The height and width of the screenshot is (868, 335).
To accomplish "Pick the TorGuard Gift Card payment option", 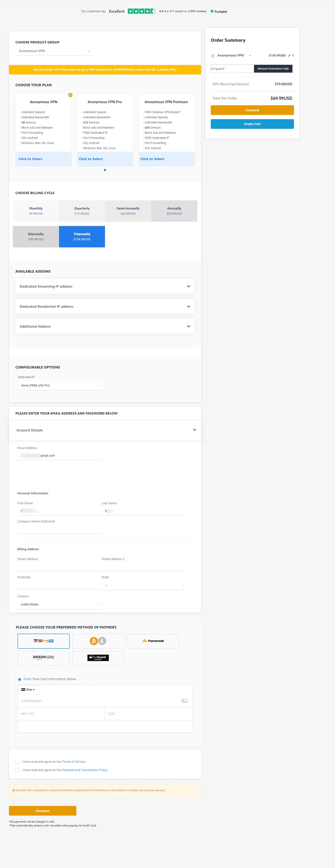I will [x=98, y=658].
